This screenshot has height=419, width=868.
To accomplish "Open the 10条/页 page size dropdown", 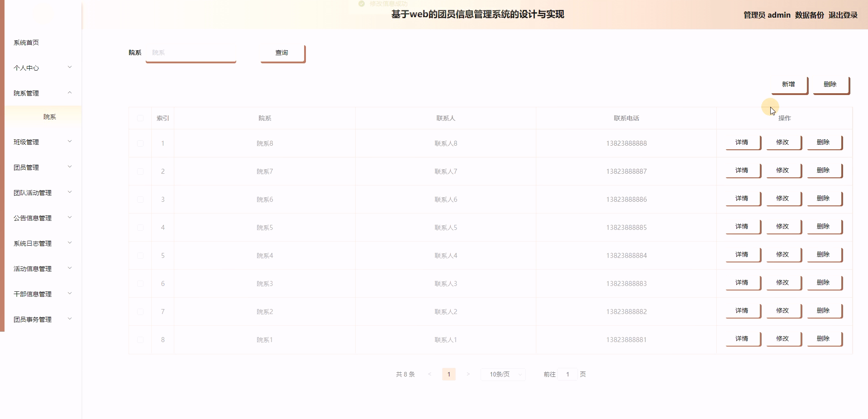I will [502, 374].
